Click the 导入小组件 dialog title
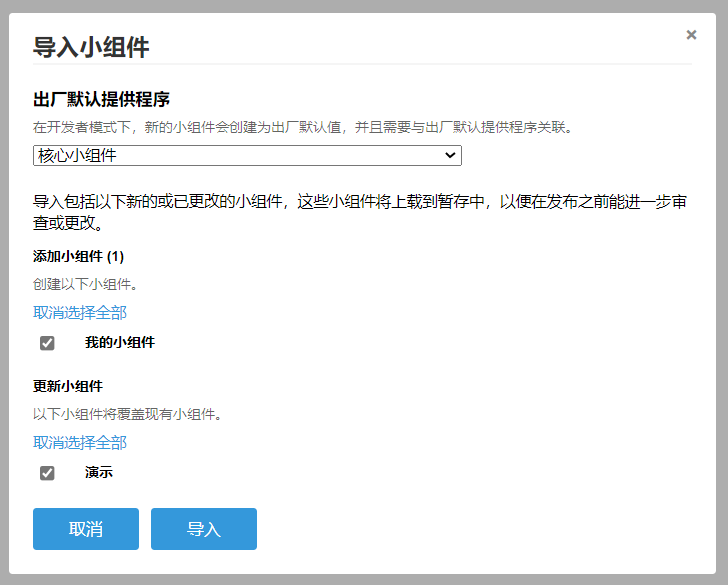Screen dimensions: 728x585 tap(91, 47)
